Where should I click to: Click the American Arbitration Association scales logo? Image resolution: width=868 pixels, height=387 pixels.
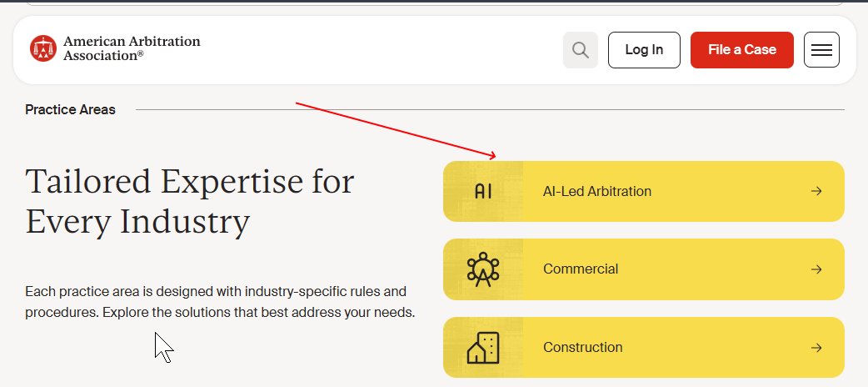pyautogui.click(x=43, y=48)
